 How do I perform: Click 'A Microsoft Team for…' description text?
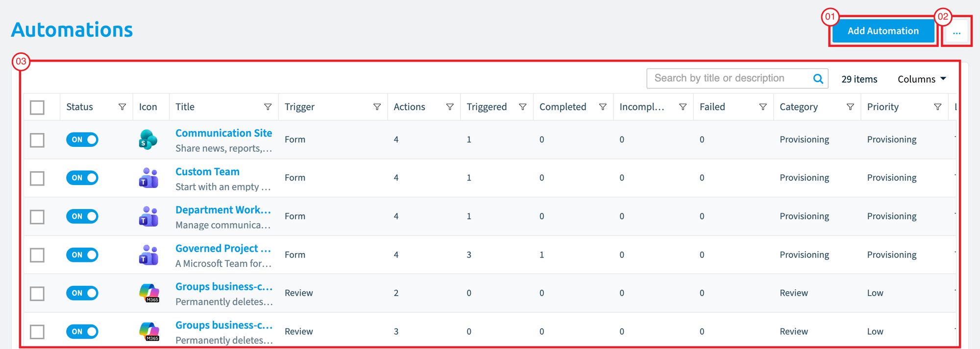[x=223, y=263]
